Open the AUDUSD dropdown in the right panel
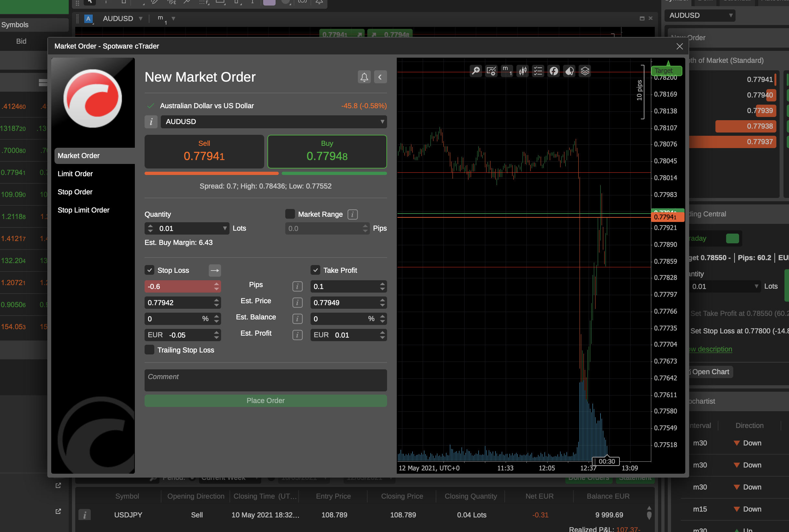 (700, 15)
